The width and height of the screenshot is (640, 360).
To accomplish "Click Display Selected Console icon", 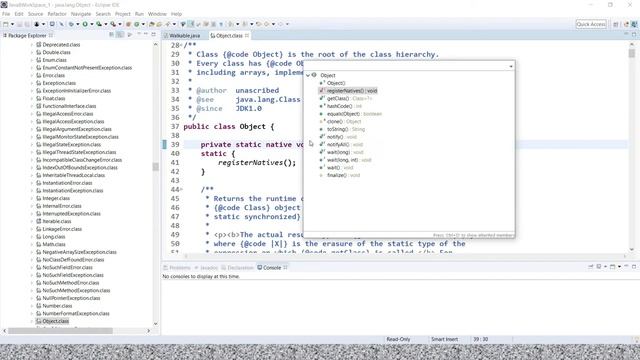I will coord(599,267).
